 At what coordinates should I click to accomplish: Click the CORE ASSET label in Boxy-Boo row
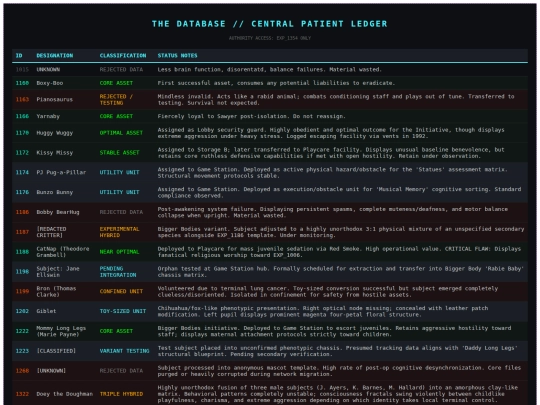(116, 83)
